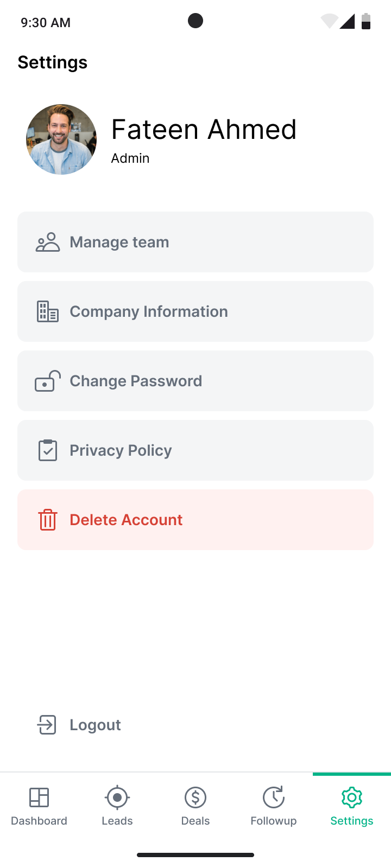
Task: Click the Settings gear icon
Action: pyautogui.click(x=352, y=797)
